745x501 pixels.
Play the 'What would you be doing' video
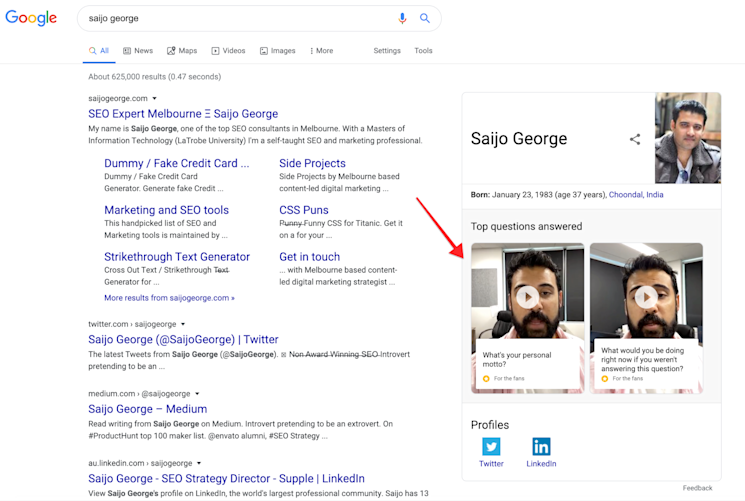pos(646,298)
